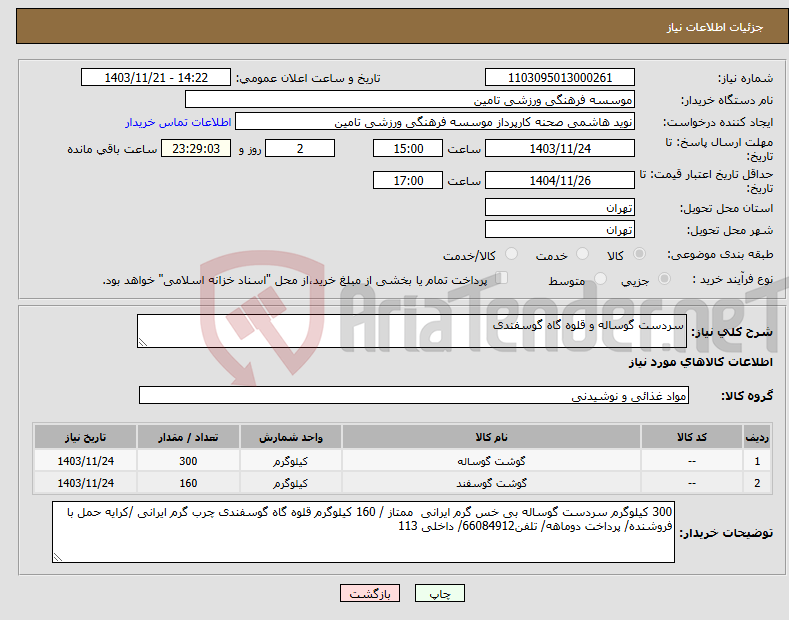Click the ردیف column header
789x620 pixels.
click(757, 437)
